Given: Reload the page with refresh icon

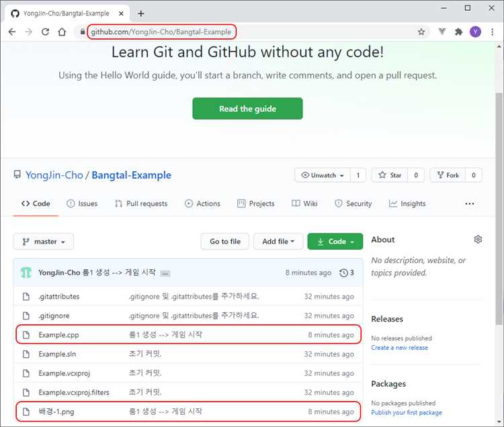Looking at the screenshot, I should 45,32.
